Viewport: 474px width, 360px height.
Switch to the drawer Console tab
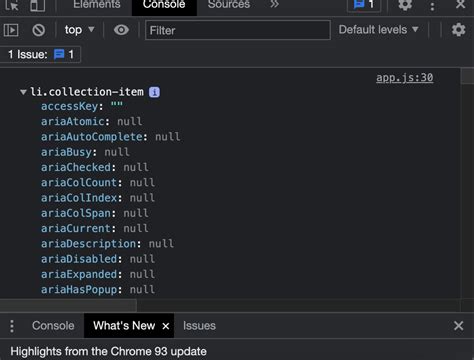53,326
